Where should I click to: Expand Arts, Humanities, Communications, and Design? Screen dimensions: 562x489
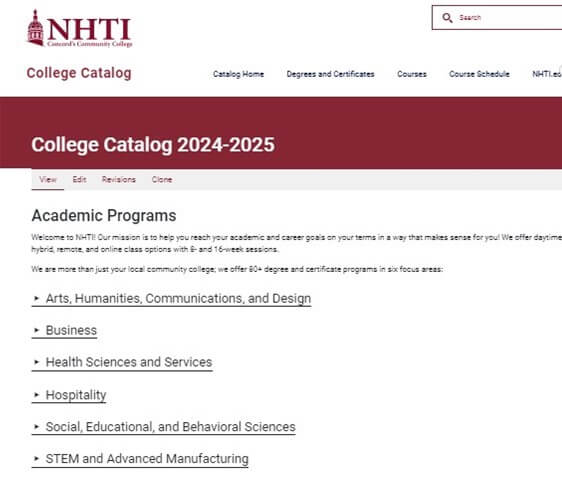(x=172, y=299)
